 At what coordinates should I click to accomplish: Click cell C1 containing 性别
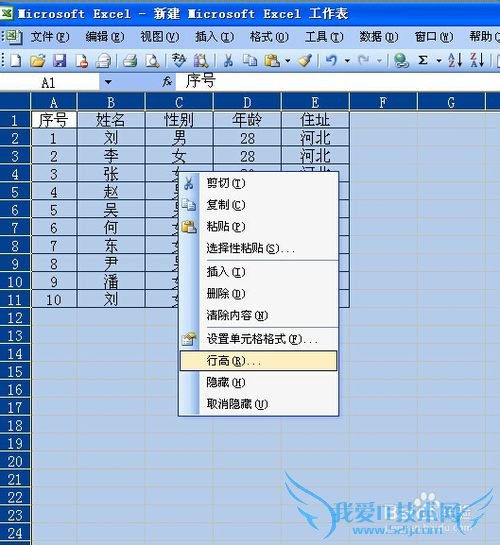pyautogui.click(x=179, y=120)
